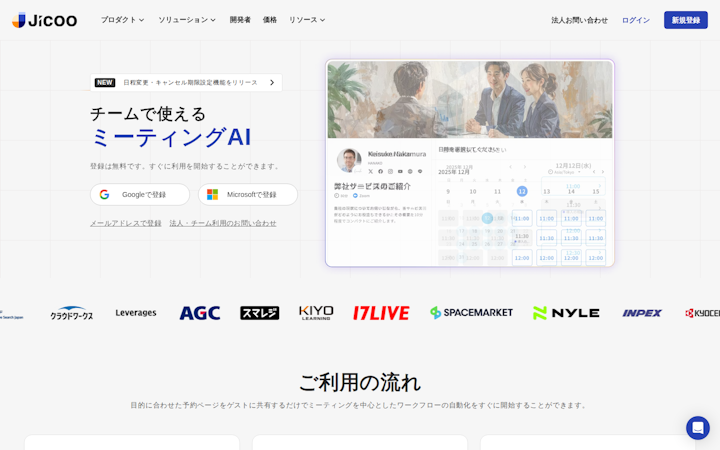Image resolution: width=720 pixels, height=450 pixels.
Task: Register with the Microsoftで登録 button
Action: (248, 195)
